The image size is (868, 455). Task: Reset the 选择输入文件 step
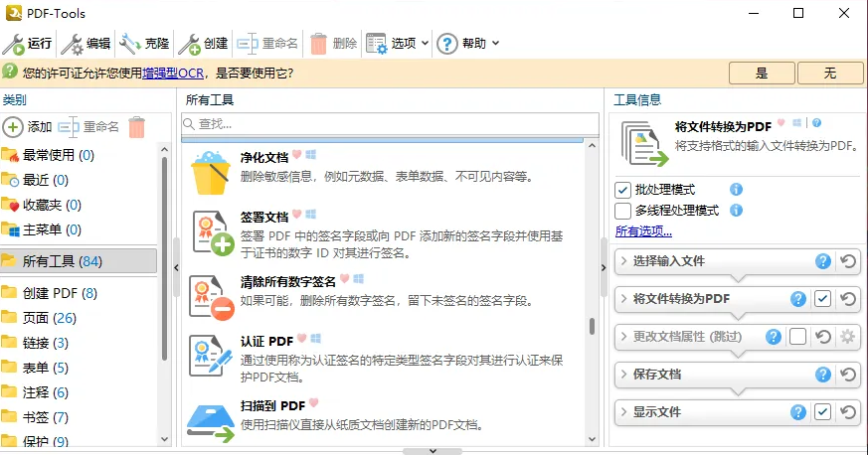(848, 261)
